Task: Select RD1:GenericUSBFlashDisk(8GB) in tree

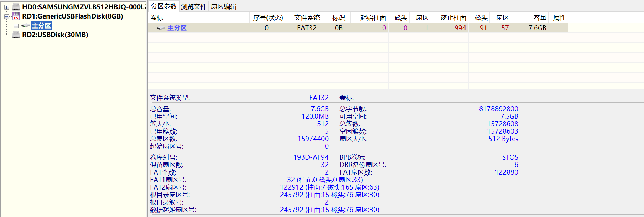Action: pyautogui.click(x=73, y=16)
